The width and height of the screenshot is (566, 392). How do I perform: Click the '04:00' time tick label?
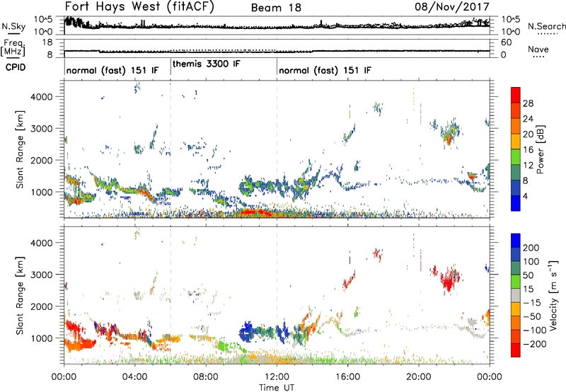click(x=134, y=377)
